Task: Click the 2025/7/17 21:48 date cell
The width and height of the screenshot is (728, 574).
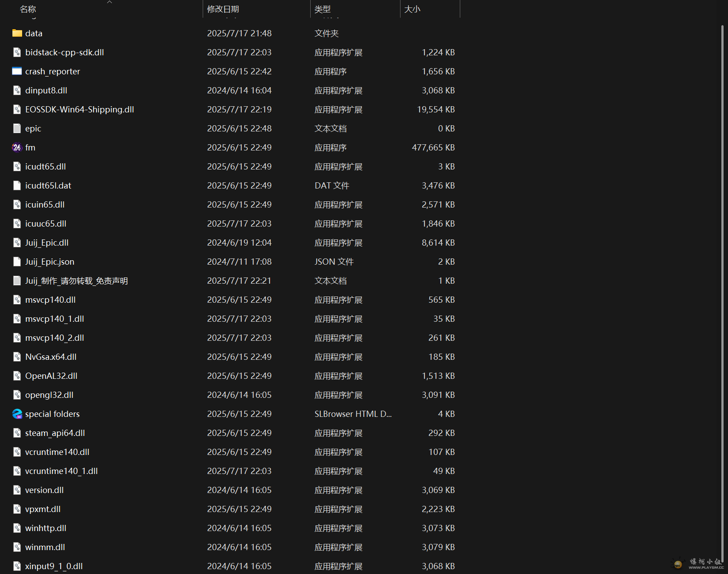Action: [x=239, y=33]
